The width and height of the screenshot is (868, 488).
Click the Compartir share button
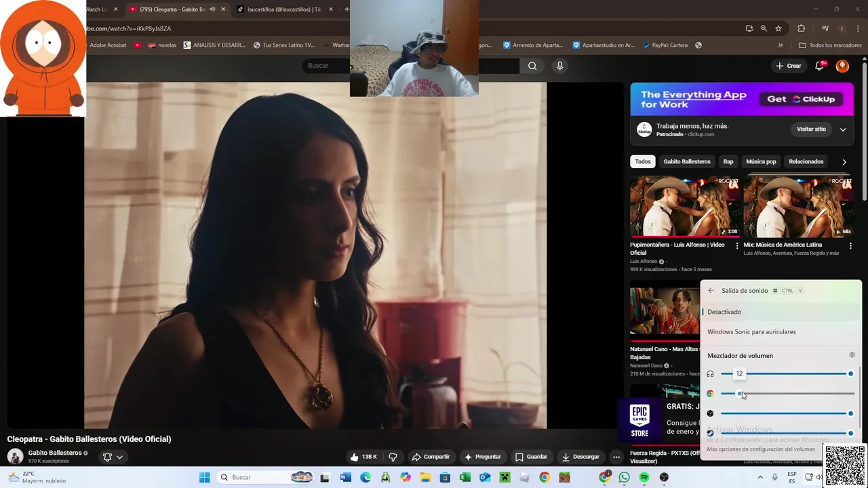click(x=431, y=457)
